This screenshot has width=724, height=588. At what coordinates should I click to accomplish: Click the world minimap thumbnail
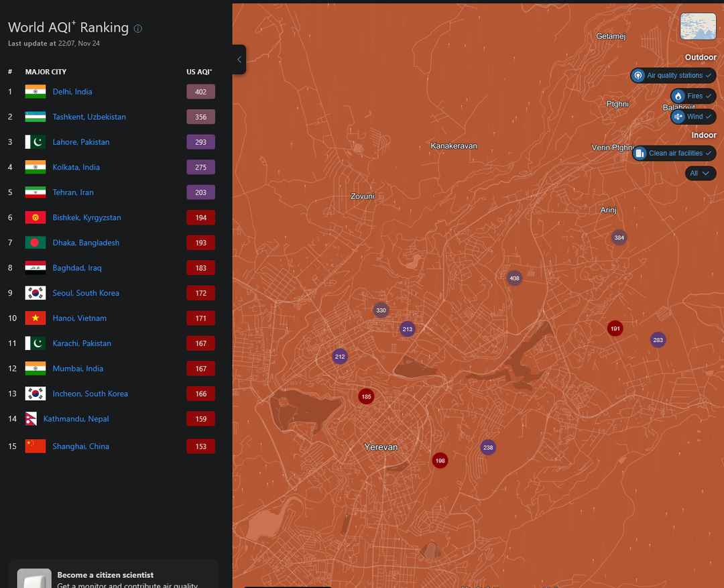(698, 27)
